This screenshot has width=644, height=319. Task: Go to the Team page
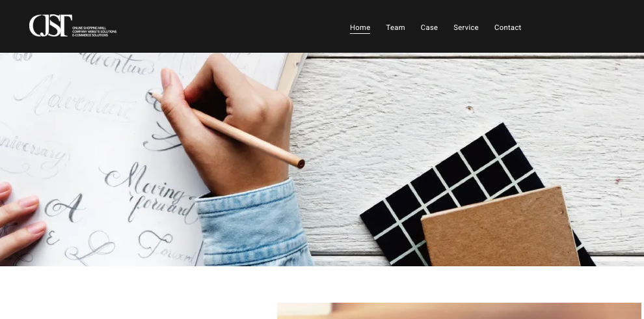point(395,27)
